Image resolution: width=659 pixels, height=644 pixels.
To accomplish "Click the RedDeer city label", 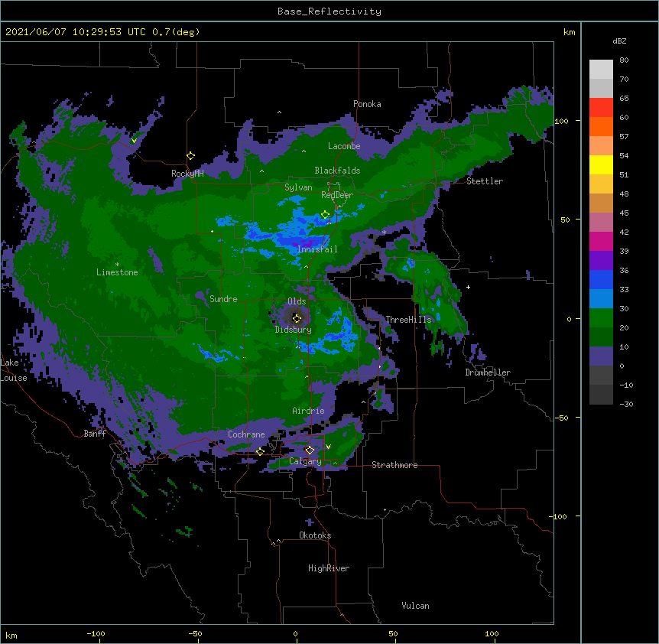I will tap(337, 195).
